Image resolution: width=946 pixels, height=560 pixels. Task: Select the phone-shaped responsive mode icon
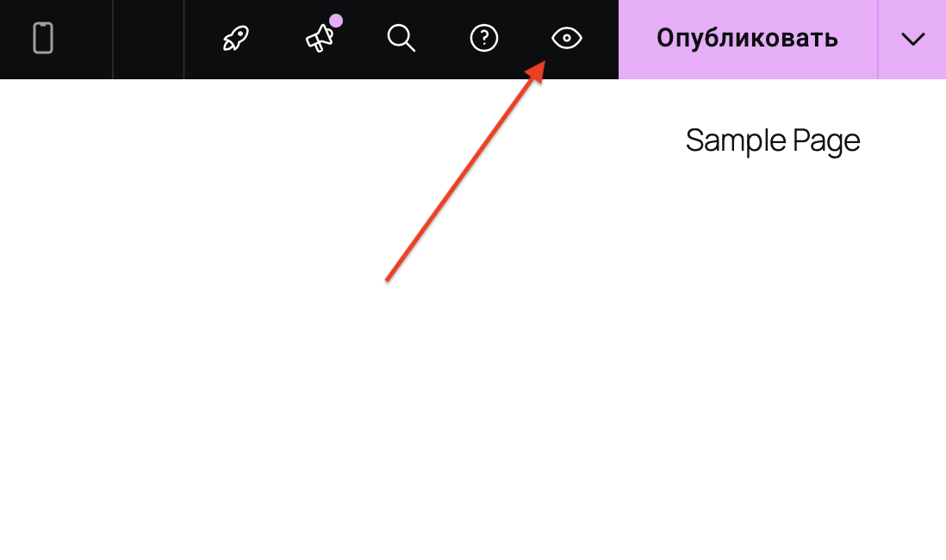(x=43, y=38)
